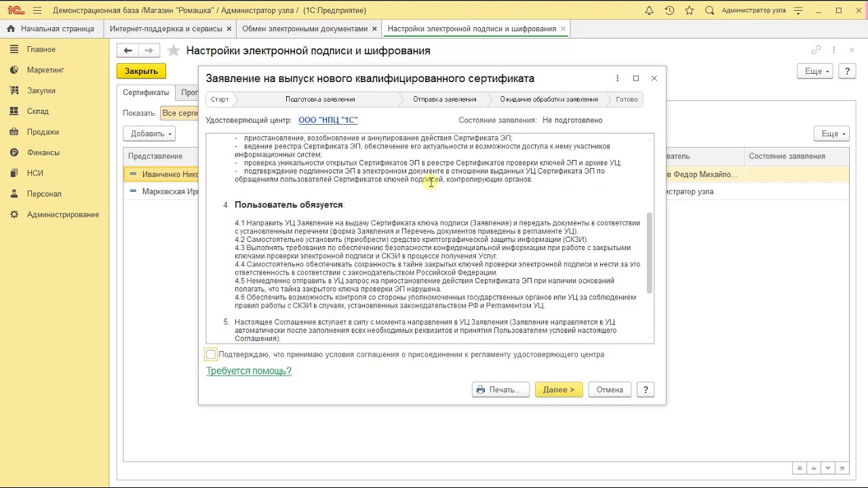The image size is (868, 488).
Task: Accept the certification center regulation agreement
Action: [211, 354]
